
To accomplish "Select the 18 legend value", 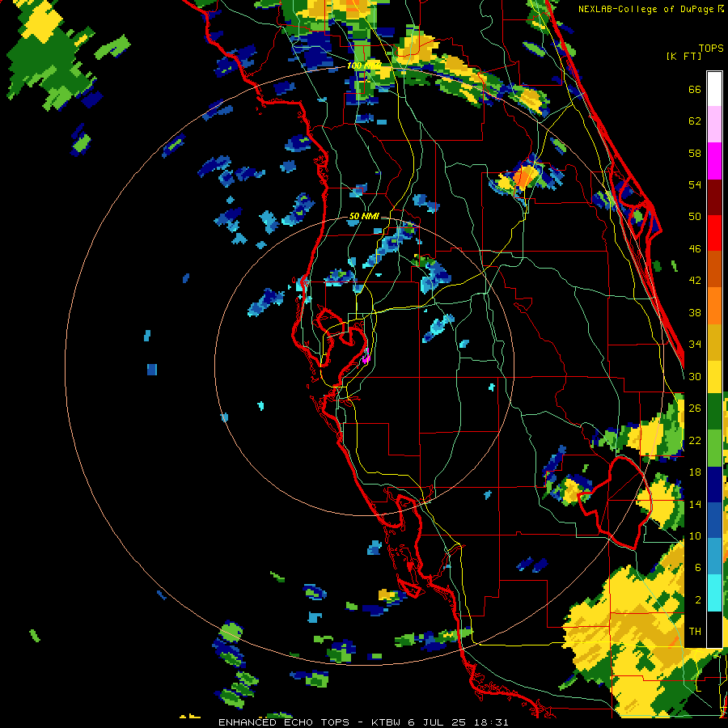I will pos(695,472).
